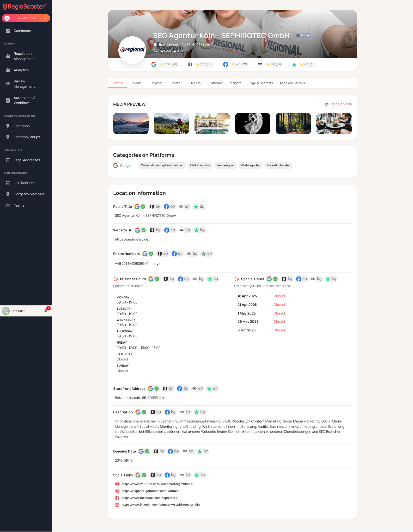413x532 pixels.
Task: Click the Active status badge
Action: click(303, 35)
